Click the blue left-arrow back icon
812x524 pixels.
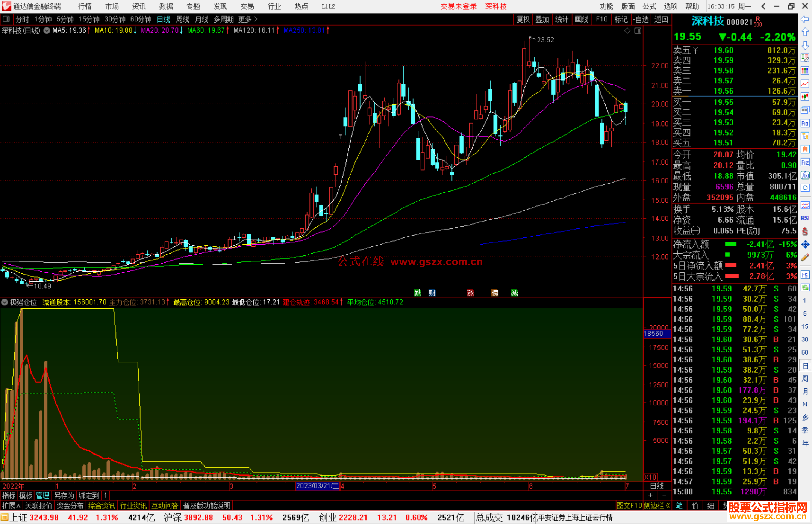coord(805,19)
